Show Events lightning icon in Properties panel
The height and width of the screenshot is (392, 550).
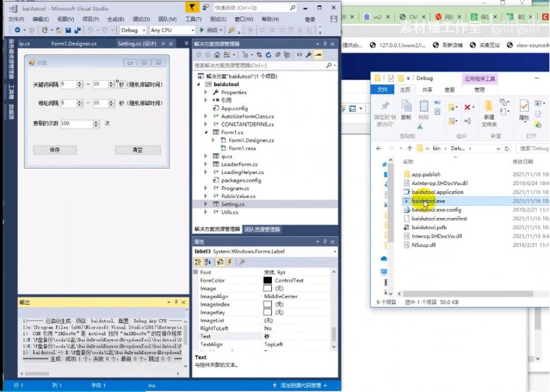pos(230,262)
